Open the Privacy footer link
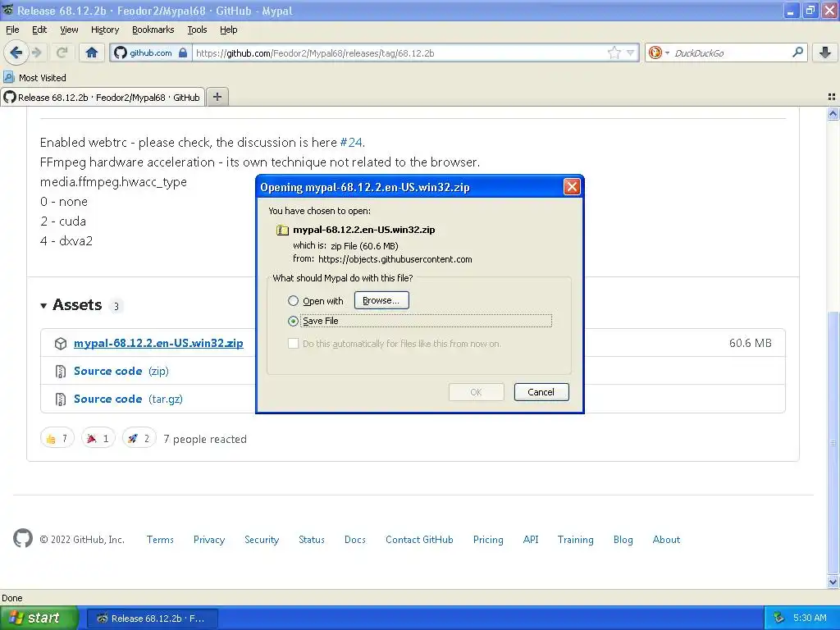Screen dimensions: 840x630 [x=209, y=540]
